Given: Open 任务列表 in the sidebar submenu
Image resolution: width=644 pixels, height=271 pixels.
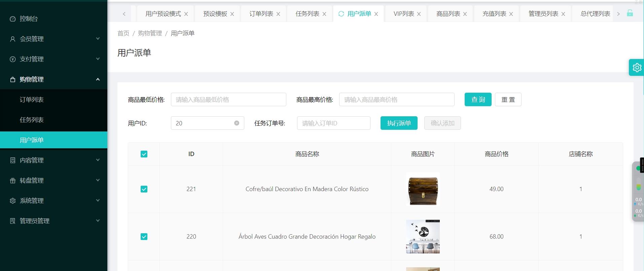Looking at the screenshot, I should coord(32,120).
